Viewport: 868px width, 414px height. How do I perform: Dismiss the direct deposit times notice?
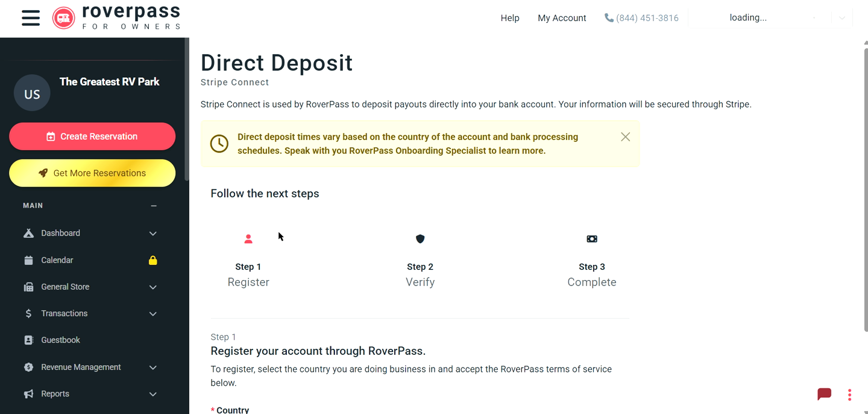coord(626,137)
